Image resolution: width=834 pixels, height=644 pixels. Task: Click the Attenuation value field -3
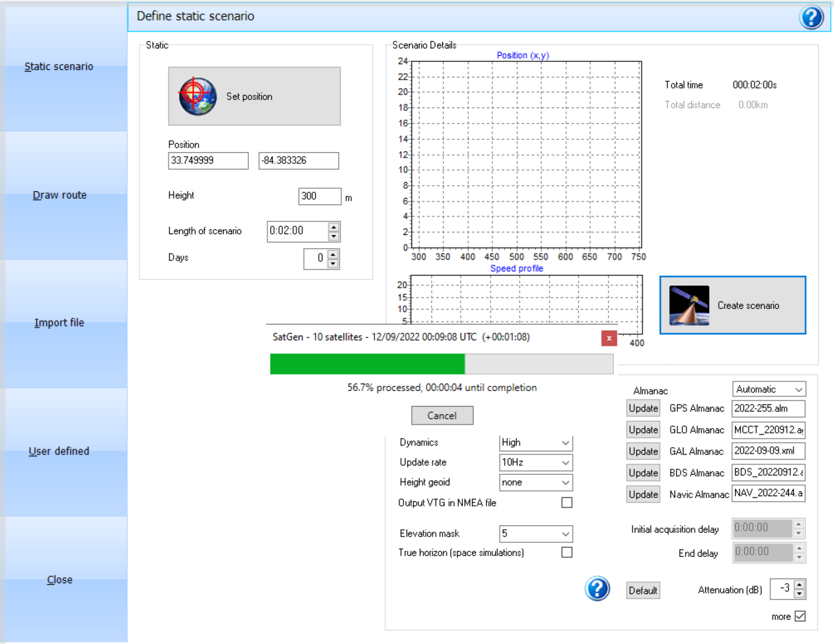click(x=782, y=589)
